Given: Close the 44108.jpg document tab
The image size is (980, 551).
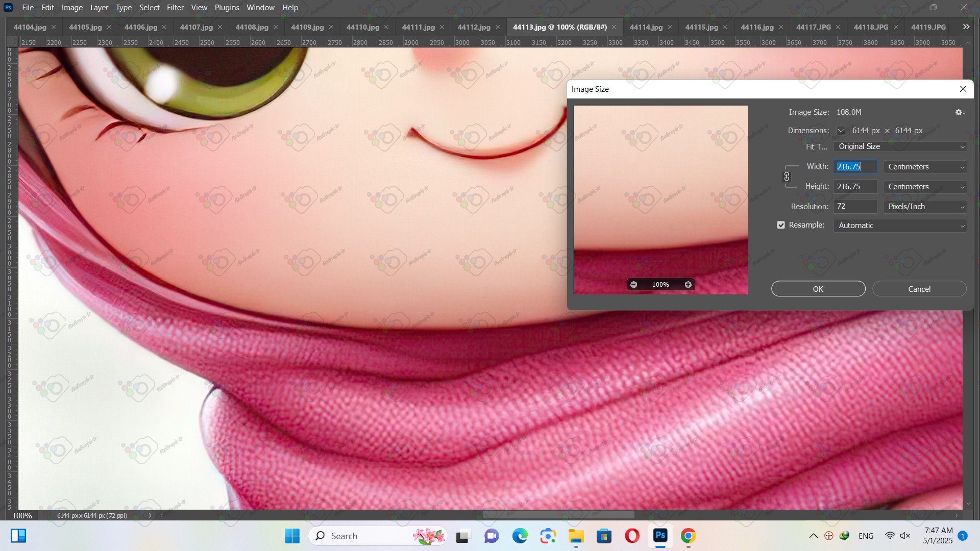Looking at the screenshot, I should 276,28.
